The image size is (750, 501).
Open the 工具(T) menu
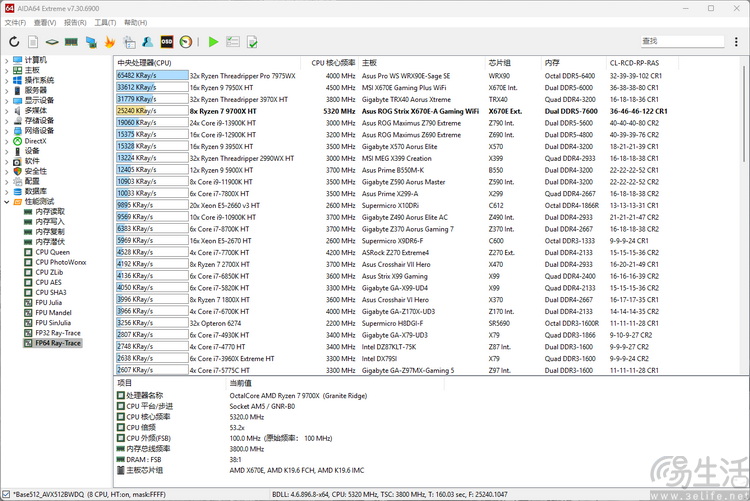(105, 22)
